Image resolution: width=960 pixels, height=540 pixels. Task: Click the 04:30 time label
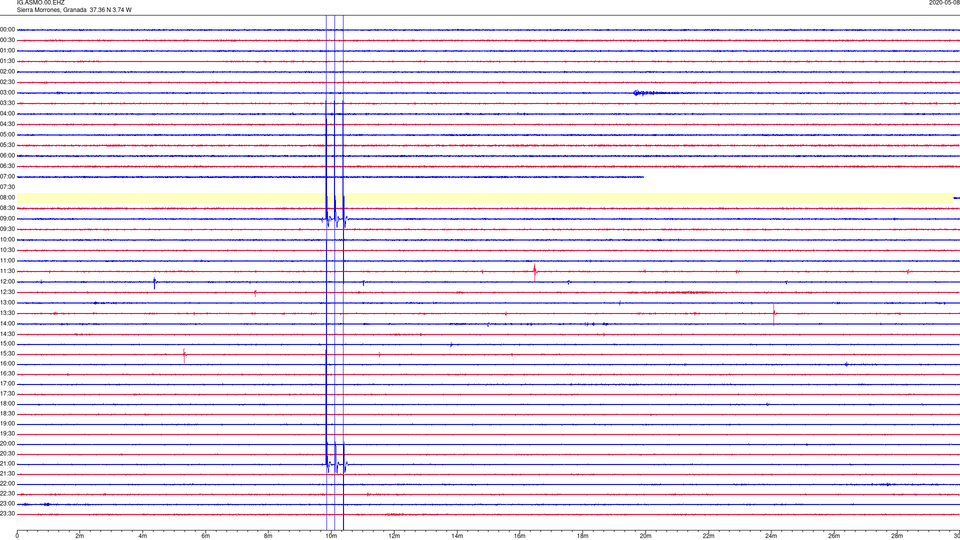coord(7,124)
